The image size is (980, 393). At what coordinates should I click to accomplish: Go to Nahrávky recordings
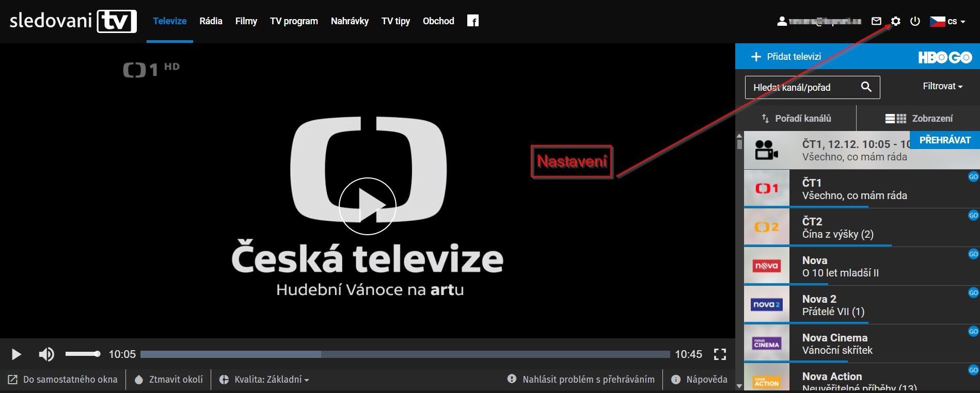click(350, 21)
